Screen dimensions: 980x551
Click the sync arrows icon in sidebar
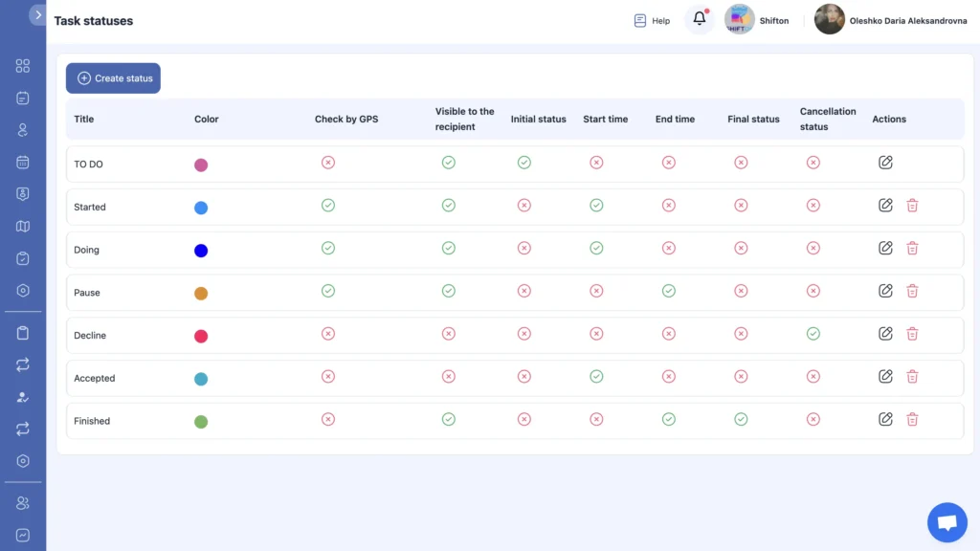23,364
